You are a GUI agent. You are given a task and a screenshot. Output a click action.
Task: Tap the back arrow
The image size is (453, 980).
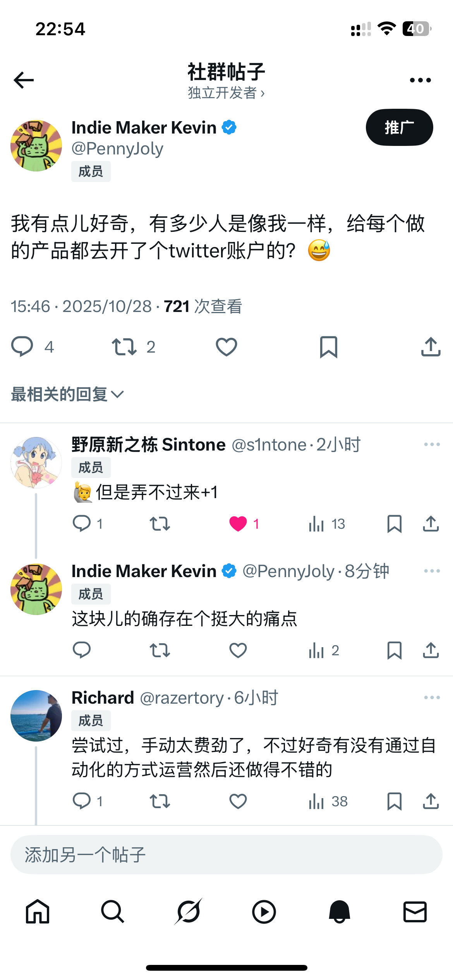tap(24, 80)
